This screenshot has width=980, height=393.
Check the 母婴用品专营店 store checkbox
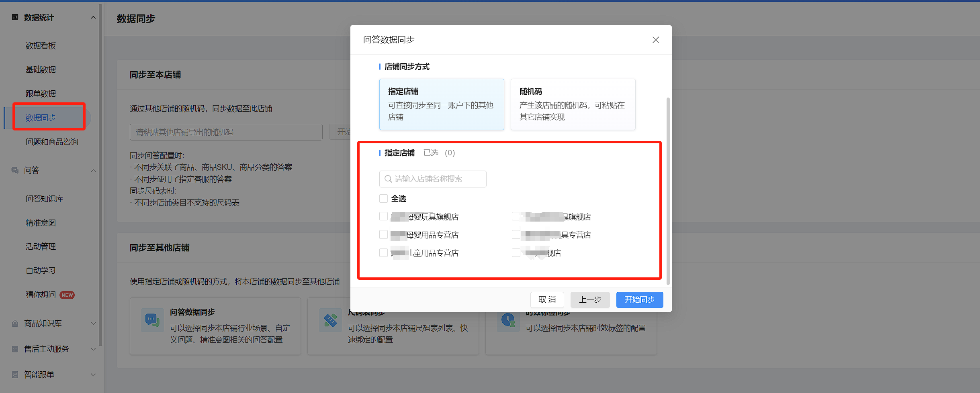click(x=383, y=234)
